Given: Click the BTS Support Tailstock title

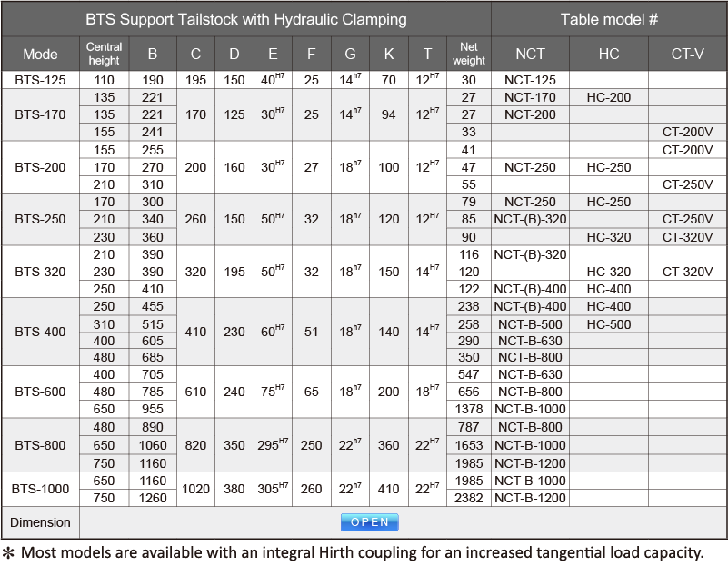Looking at the screenshot, I should point(246,19).
